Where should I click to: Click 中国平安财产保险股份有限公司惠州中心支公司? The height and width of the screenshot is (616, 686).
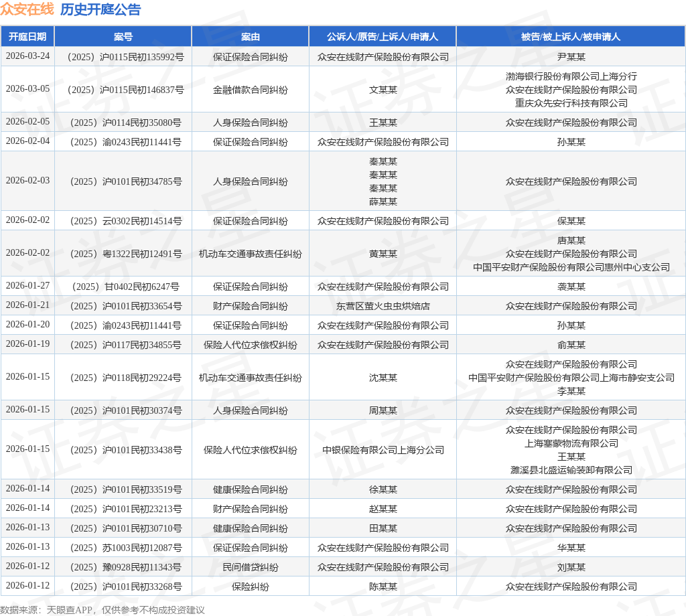click(571, 267)
